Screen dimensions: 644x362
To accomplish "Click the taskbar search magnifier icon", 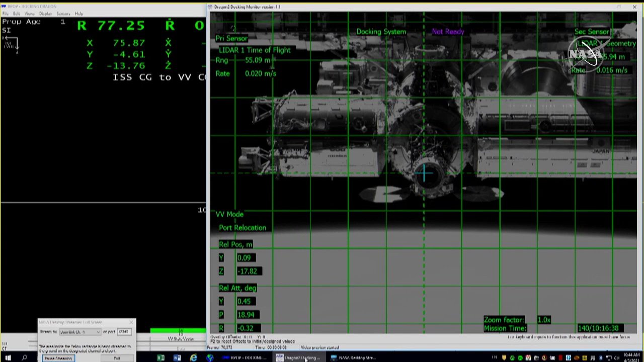I will [x=24, y=358].
